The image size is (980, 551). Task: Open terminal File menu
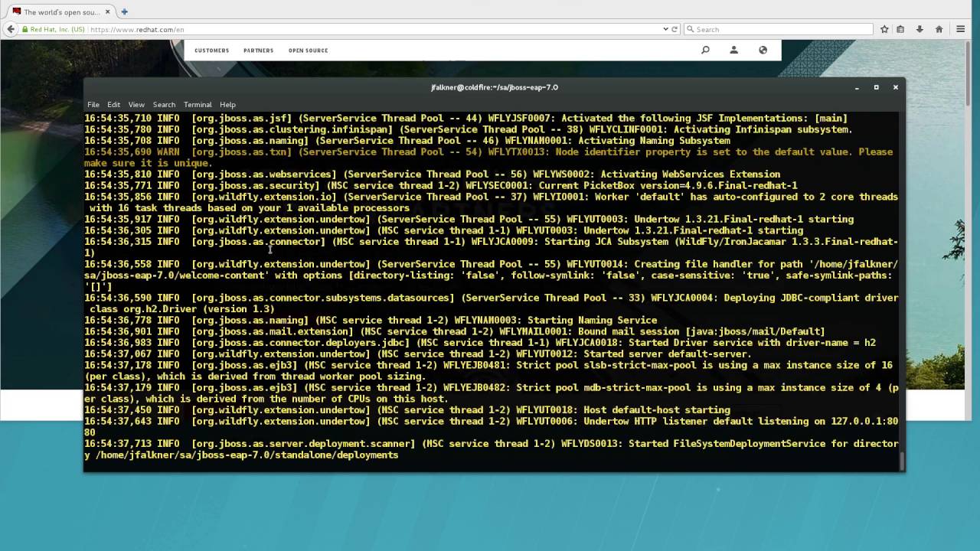tap(93, 104)
